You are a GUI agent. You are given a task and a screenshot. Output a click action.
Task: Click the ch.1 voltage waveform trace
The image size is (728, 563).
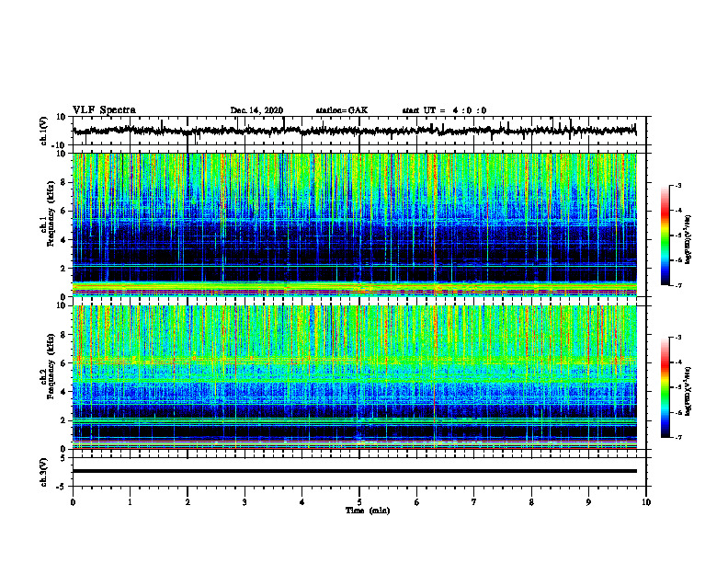pos(354,131)
